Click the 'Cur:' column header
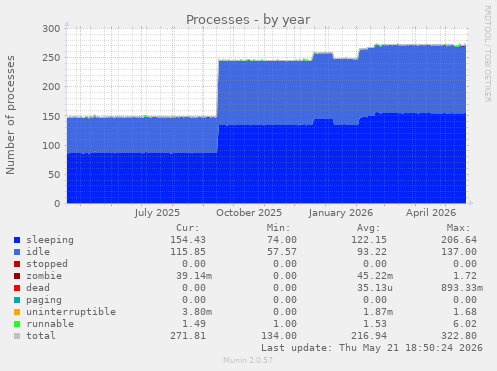Image resolution: width=497 pixels, height=371 pixels. click(188, 228)
